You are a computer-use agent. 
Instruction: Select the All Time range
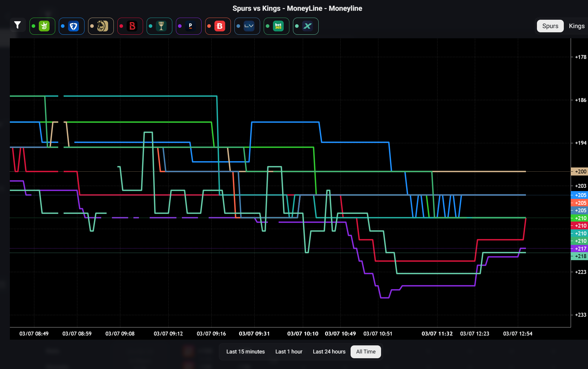(366, 352)
